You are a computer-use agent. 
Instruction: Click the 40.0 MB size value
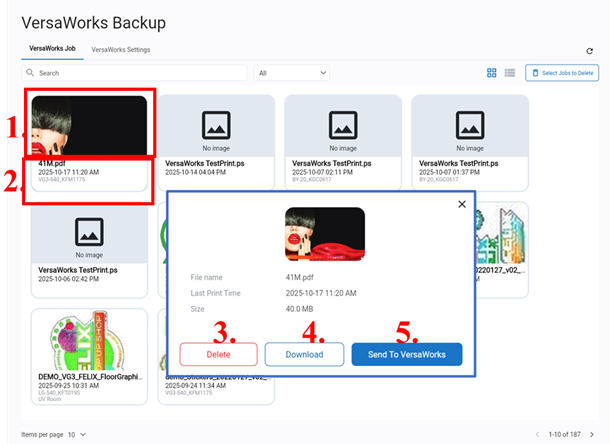(299, 309)
